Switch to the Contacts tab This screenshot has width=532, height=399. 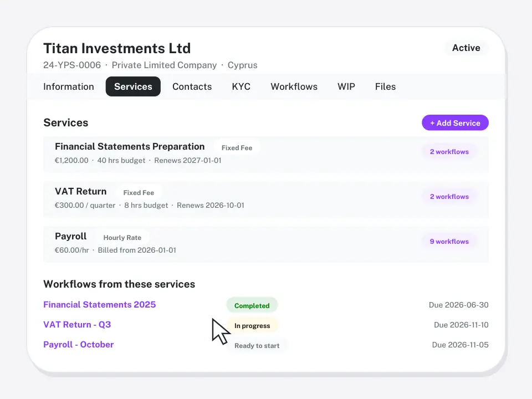[x=192, y=86]
